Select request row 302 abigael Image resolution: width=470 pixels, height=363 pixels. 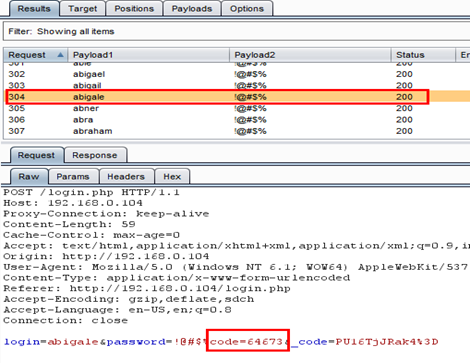point(236,74)
